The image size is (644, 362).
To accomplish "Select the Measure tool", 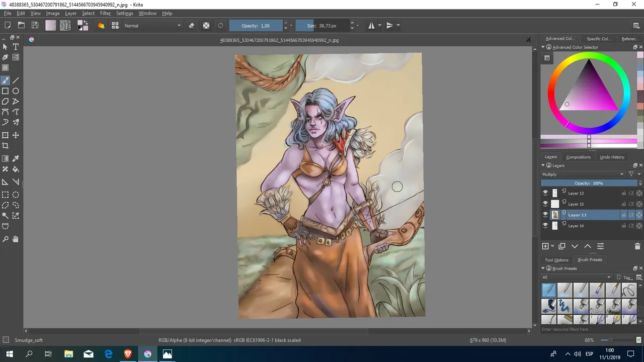I will [16, 182].
